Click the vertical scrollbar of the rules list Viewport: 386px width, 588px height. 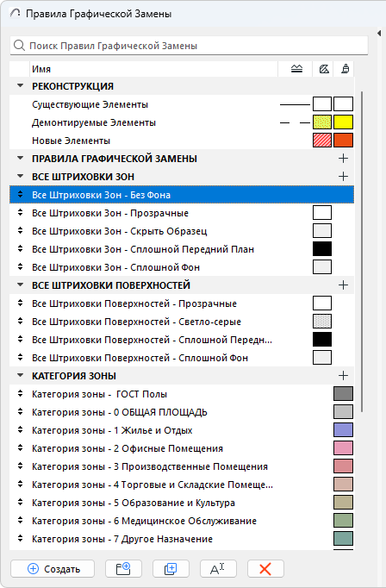pos(362,251)
